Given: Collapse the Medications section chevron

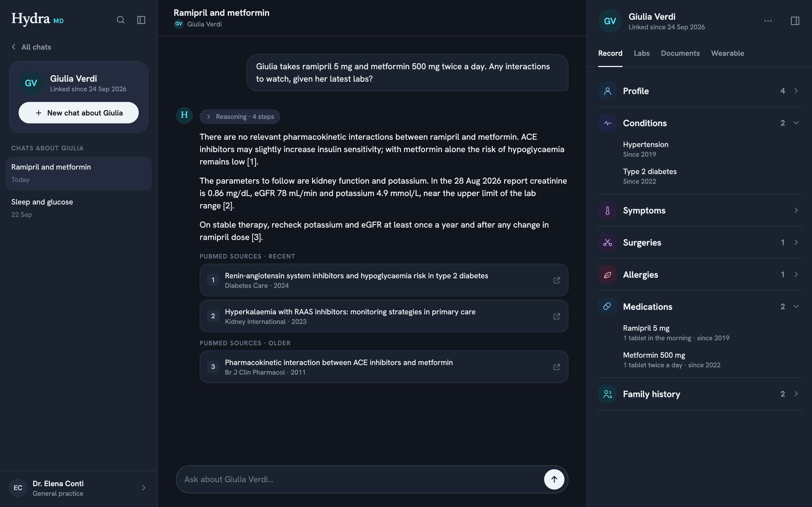Looking at the screenshot, I should 796,306.
